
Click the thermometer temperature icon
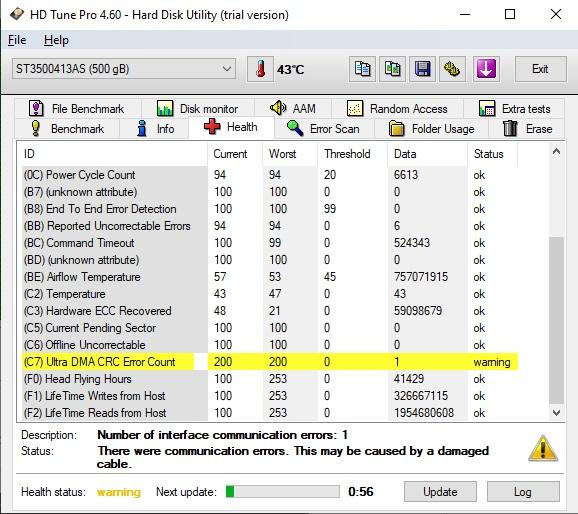261,69
